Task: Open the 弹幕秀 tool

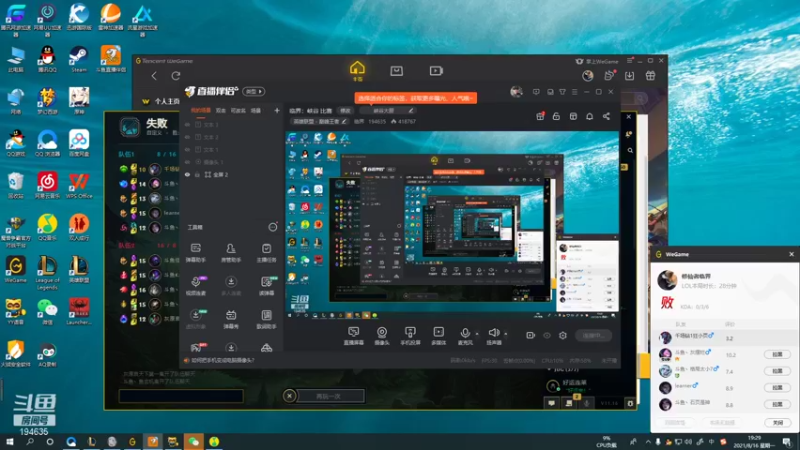Action: tap(231, 319)
